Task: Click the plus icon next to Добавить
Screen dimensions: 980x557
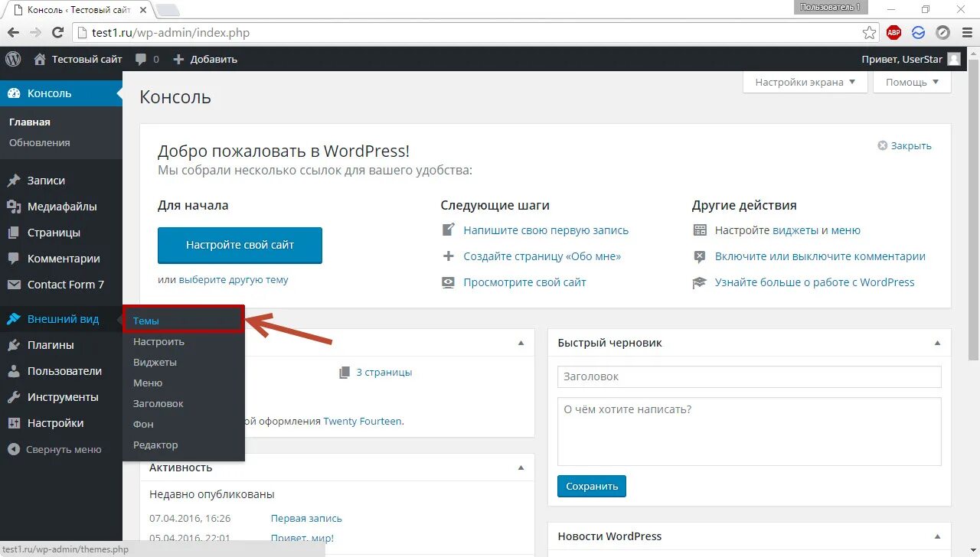Action: [178, 59]
